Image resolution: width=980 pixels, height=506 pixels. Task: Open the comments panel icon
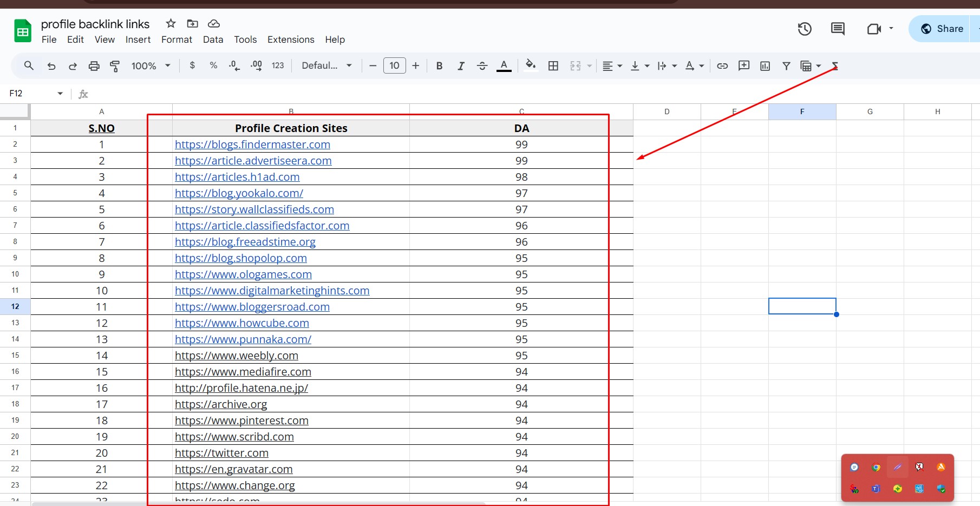point(838,29)
